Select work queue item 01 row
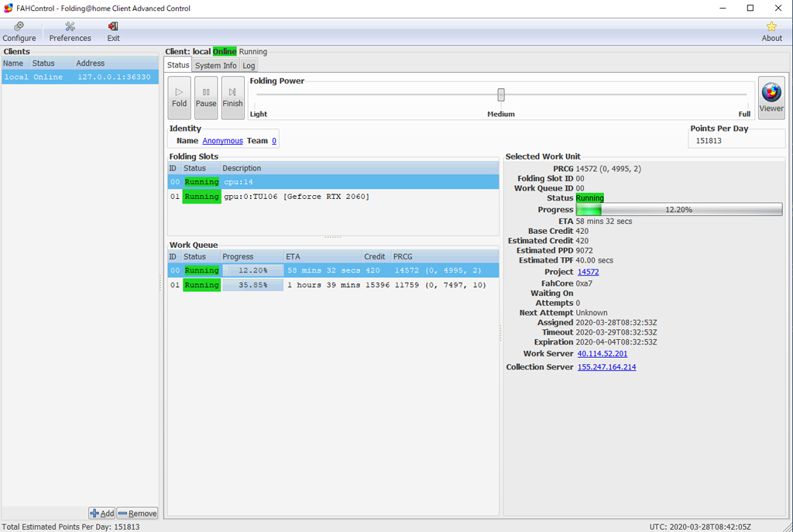This screenshot has width=793, height=532. point(333,285)
